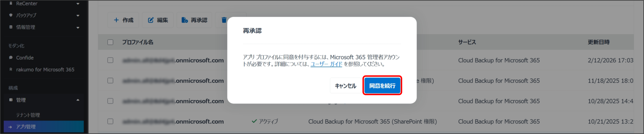
Task: Check the last profile row checkbox
Action: (110, 121)
